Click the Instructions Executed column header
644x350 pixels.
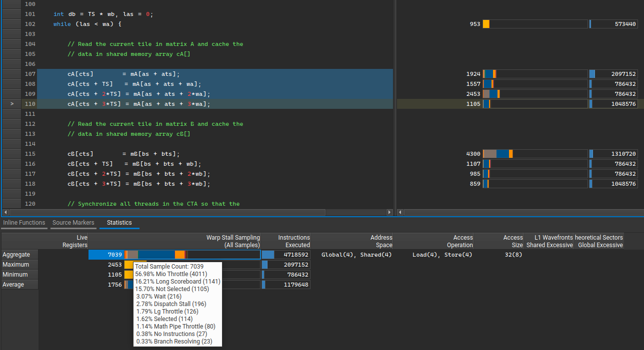coord(292,241)
